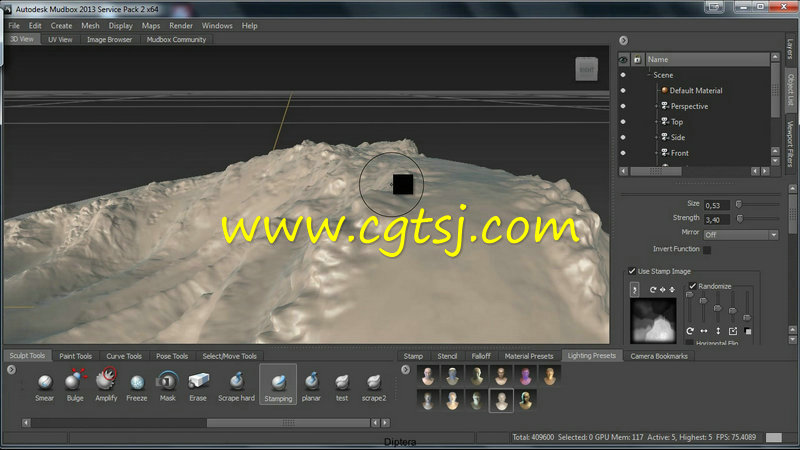Uncheck the Randomize checkbox

coord(692,286)
